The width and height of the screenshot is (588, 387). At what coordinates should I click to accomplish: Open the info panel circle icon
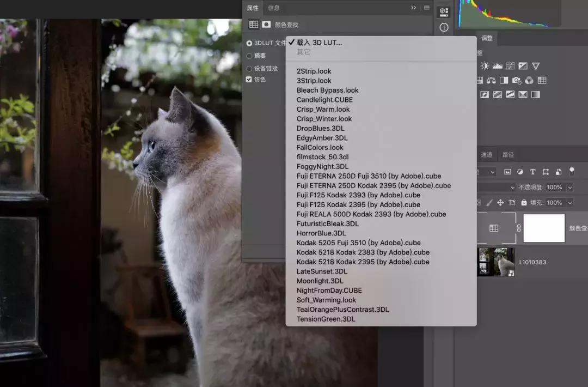tap(444, 27)
